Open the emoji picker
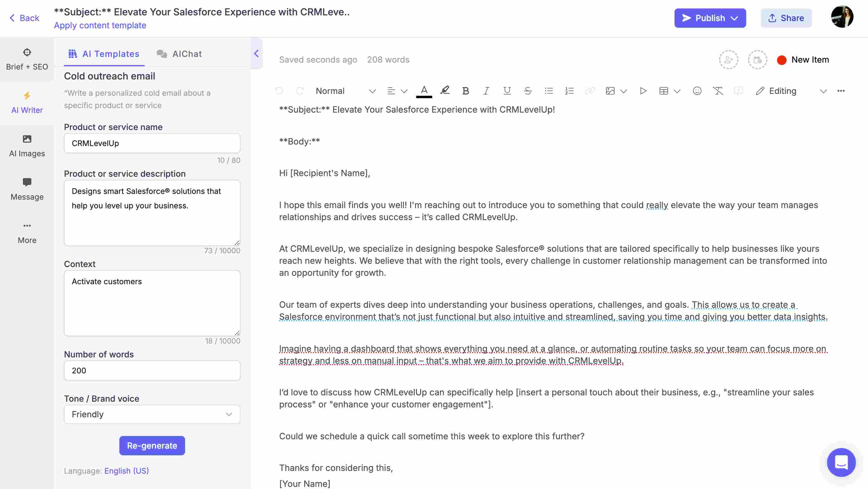The image size is (868, 489). coord(697,91)
